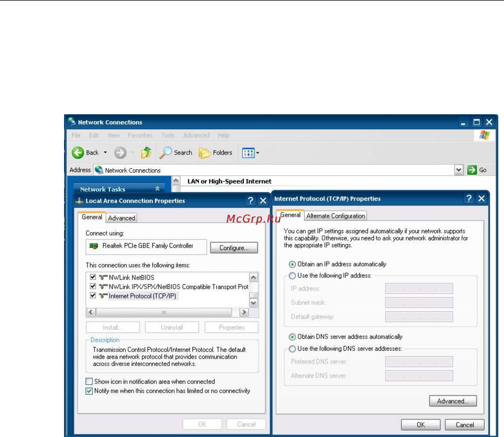
Task: Click help question mark in Local Area Connection Properties
Action: click(x=250, y=200)
